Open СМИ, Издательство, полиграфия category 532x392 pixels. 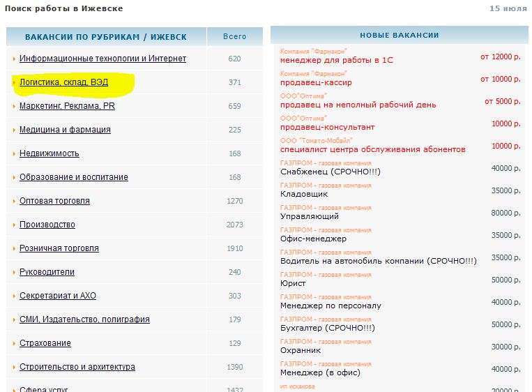pyautogui.click(x=84, y=319)
